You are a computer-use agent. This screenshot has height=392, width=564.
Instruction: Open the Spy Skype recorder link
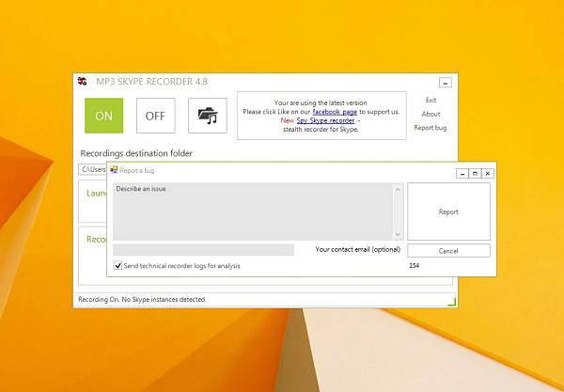tap(325, 120)
